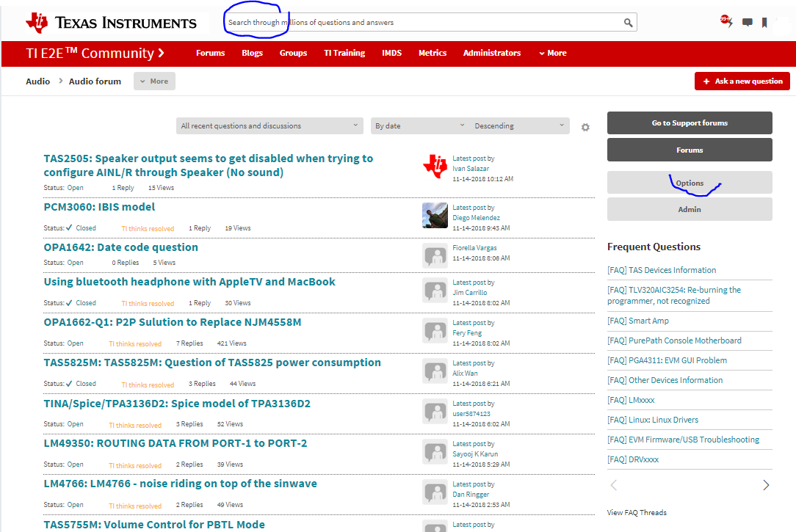Open the Forums menu item

point(210,53)
